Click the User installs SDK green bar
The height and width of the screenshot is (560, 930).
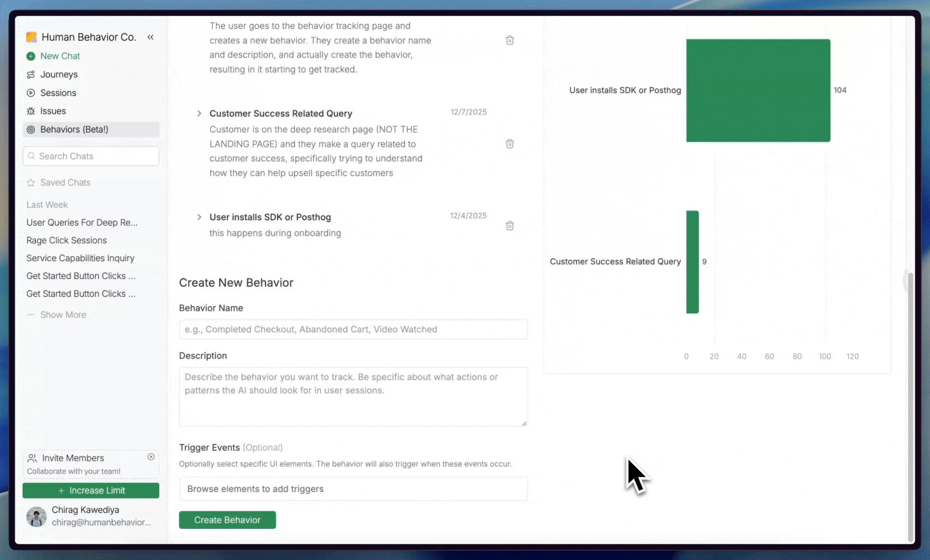758,90
